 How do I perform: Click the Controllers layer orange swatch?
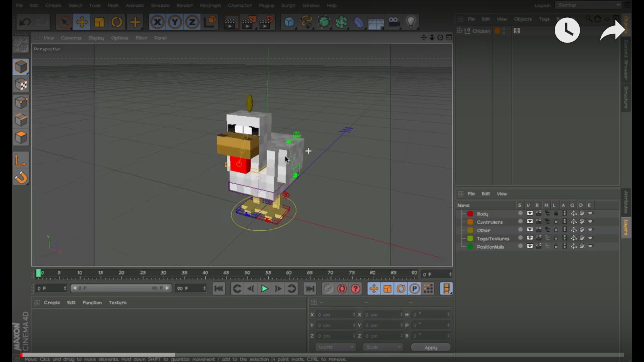(470, 222)
